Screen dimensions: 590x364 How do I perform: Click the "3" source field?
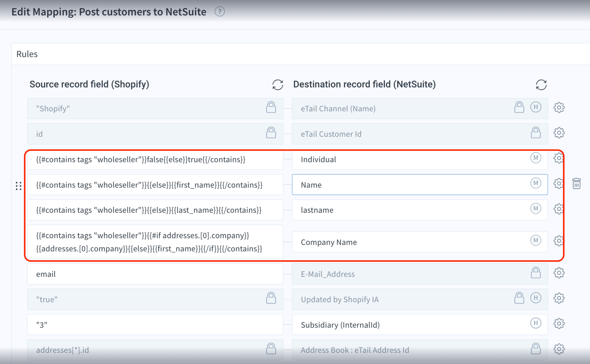pyautogui.click(x=155, y=325)
